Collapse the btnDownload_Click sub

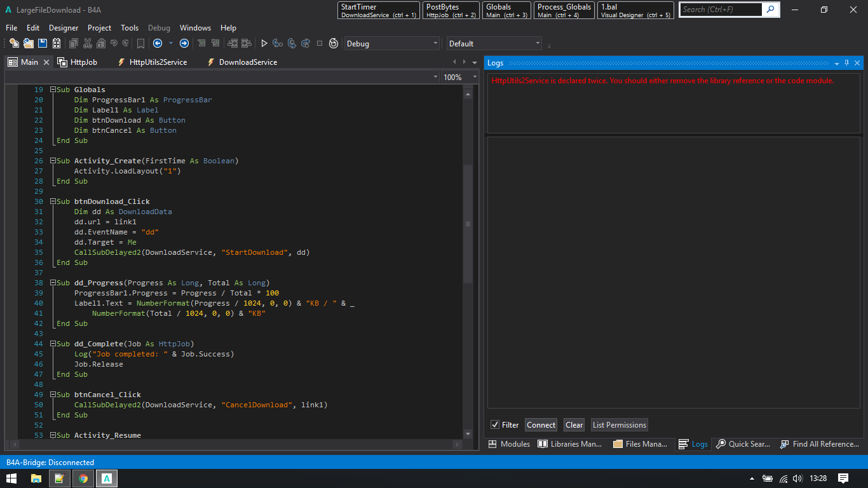(x=53, y=201)
